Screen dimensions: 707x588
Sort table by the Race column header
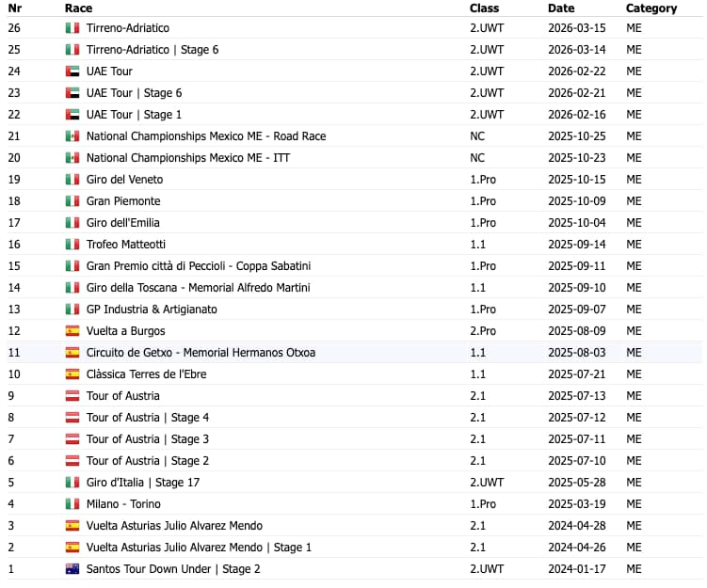coord(78,8)
